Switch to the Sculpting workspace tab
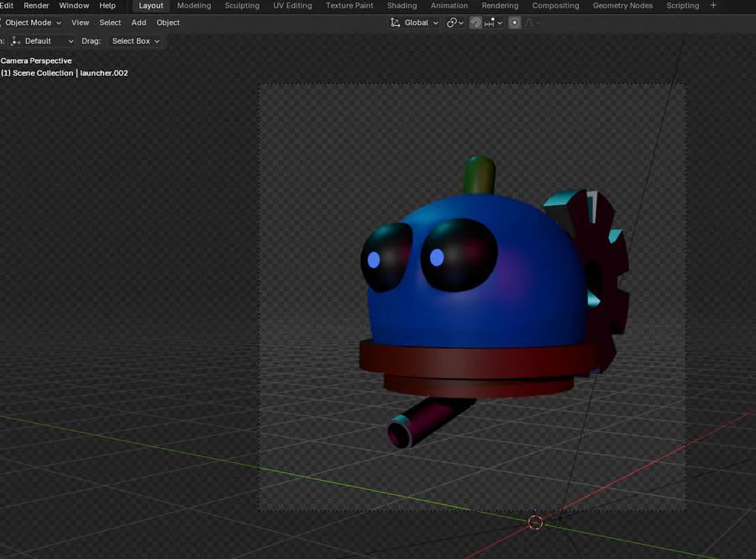Screen dimensions: 756x559 point(242,6)
